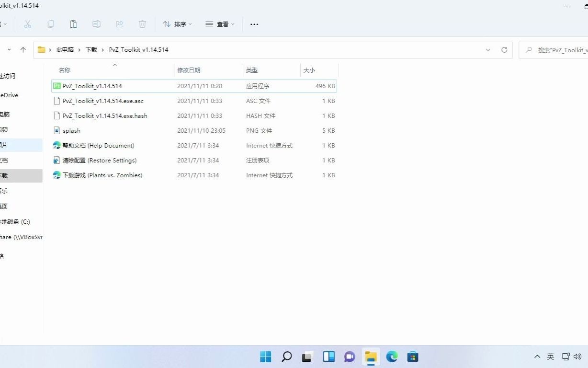The image size is (588, 368).
Task: Expand the hidden system tray icons
Action: coord(537,356)
